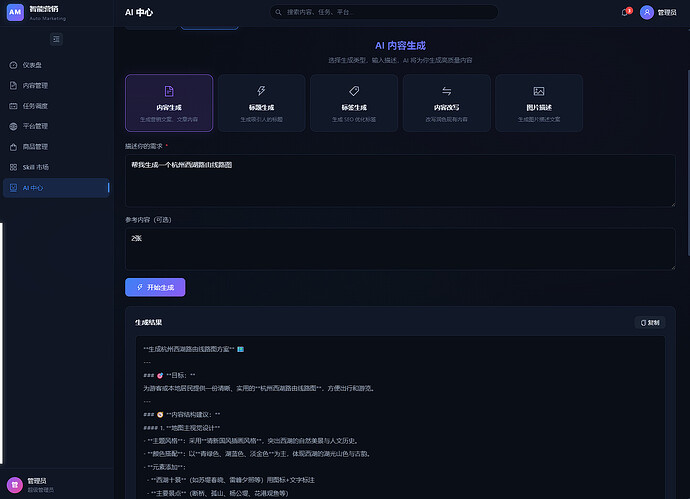Click the Skill 市场 grid icon
Image resolution: width=690 pixels, height=499 pixels.
[13, 167]
